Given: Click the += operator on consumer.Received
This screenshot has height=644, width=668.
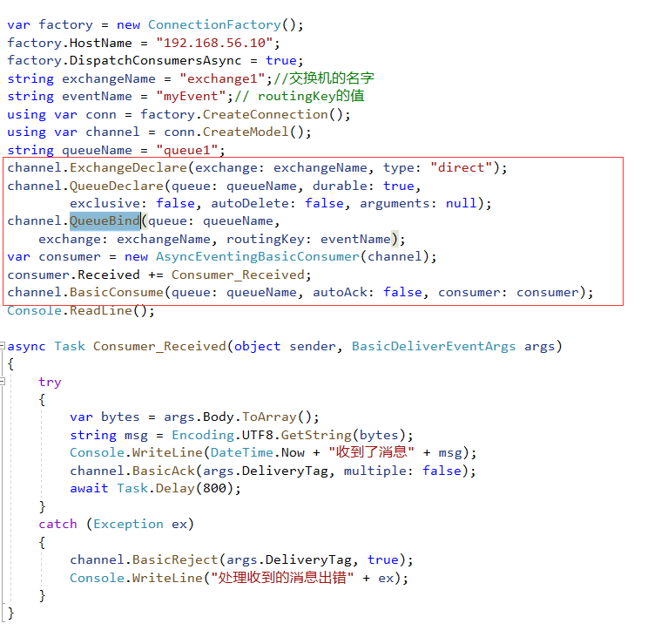Looking at the screenshot, I should click(156, 275).
